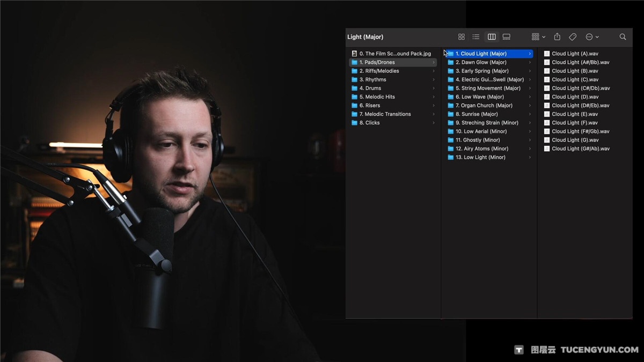Image resolution: width=644 pixels, height=362 pixels.
Task: Select the 1. Pads/Drones folder
Action: point(393,62)
